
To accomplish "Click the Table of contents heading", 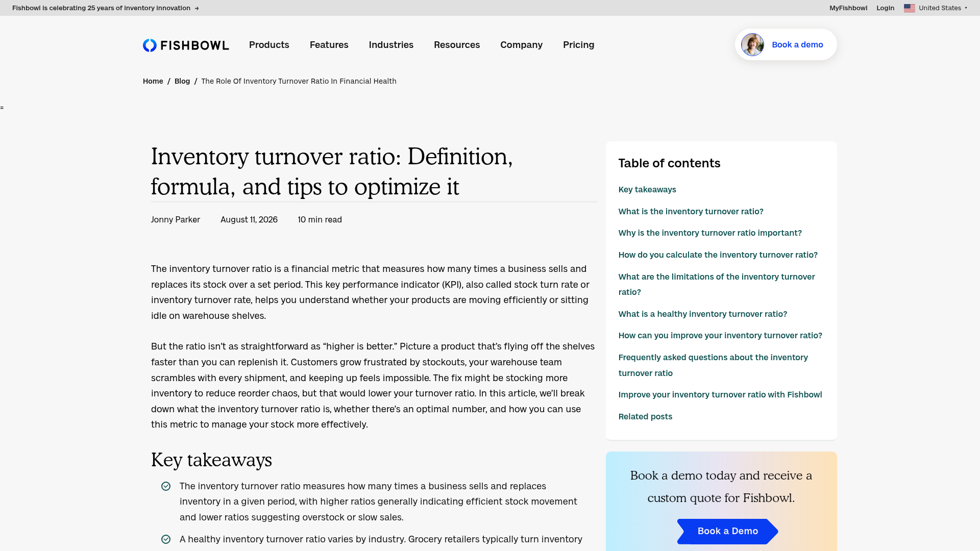I will point(669,163).
